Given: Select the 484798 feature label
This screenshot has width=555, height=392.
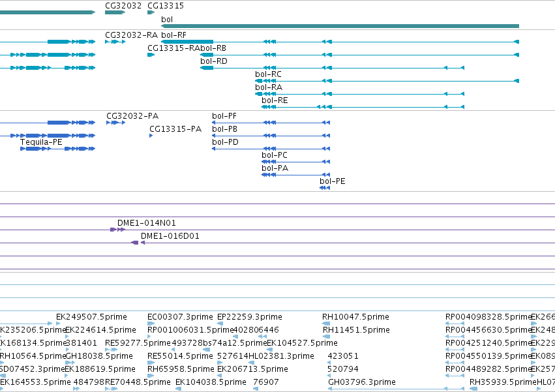Looking at the screenshot, I should (x=89, y=382).
